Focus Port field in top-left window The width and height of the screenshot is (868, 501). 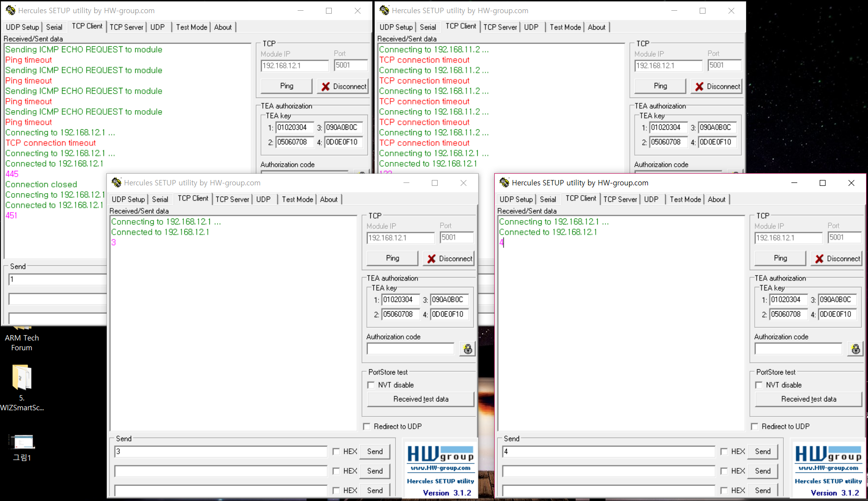pos(350,65)
